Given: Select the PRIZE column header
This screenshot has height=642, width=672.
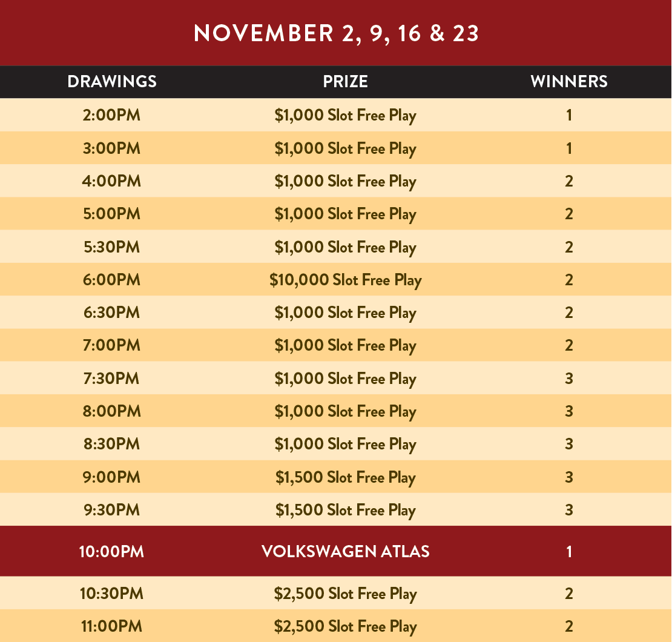Looking at the screenshot, I should [x=345, y=82].
